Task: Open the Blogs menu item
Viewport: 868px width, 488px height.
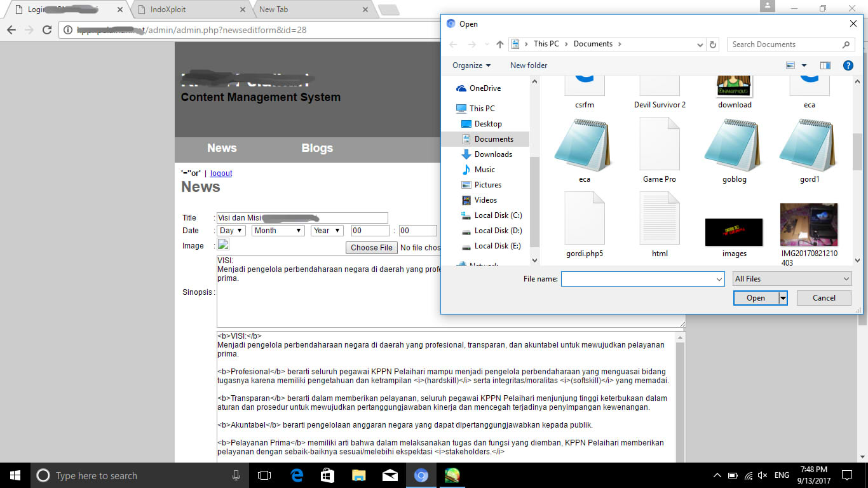Action: pos(317,148)
